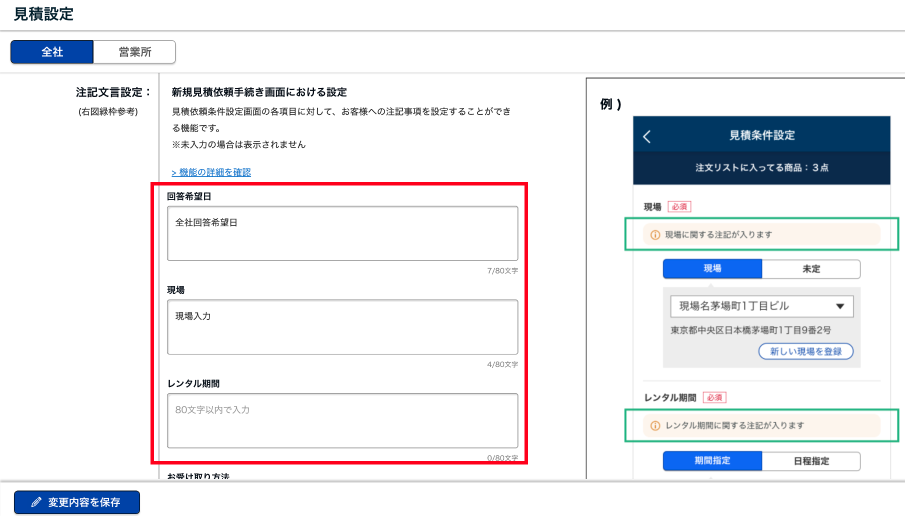This screenshot has height=516, width=905.
Task: Click pencil icon on save changes button
Action: (36, 502)
